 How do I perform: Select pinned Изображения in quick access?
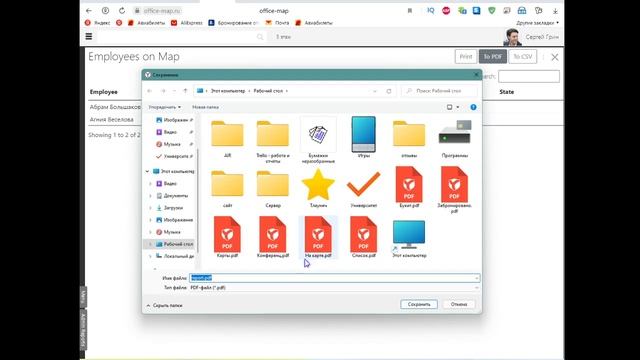[x=174, y=120]
